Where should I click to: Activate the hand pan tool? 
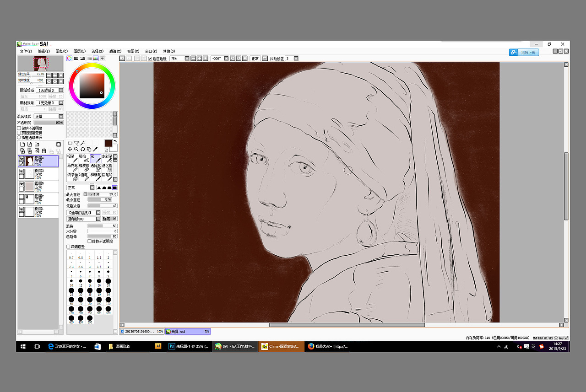(89, 149)
